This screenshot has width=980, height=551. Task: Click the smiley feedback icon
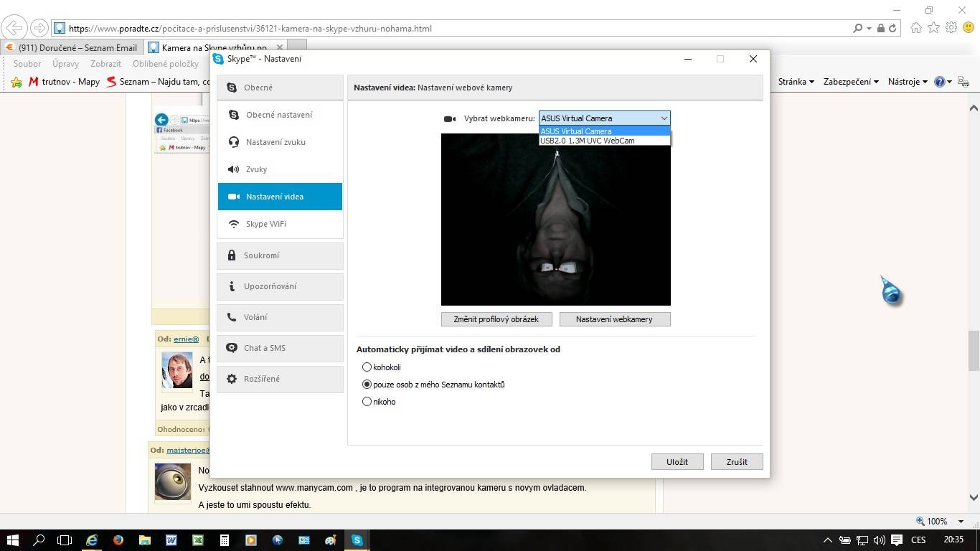click(x=969, y=28)
